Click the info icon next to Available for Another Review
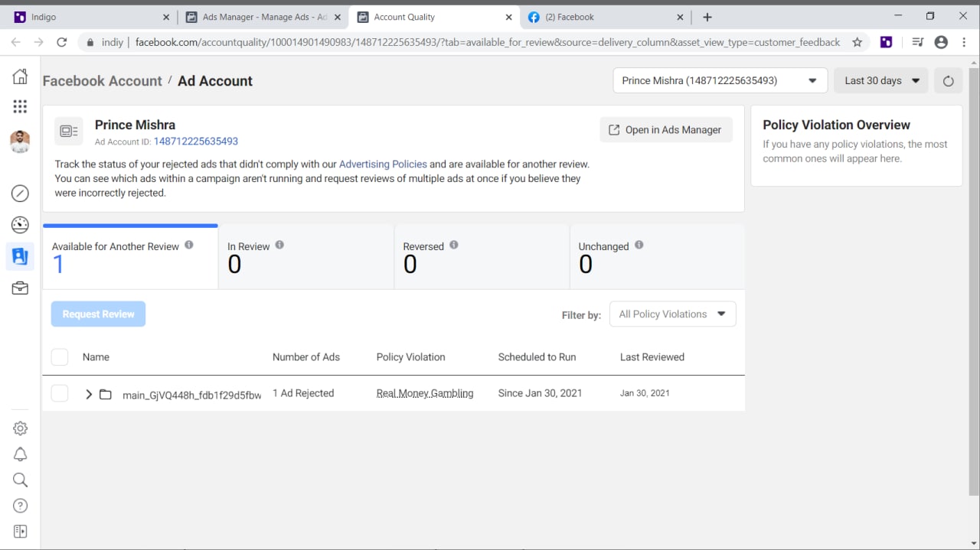This screenshot has height=550, width=980. pos(189,245)
